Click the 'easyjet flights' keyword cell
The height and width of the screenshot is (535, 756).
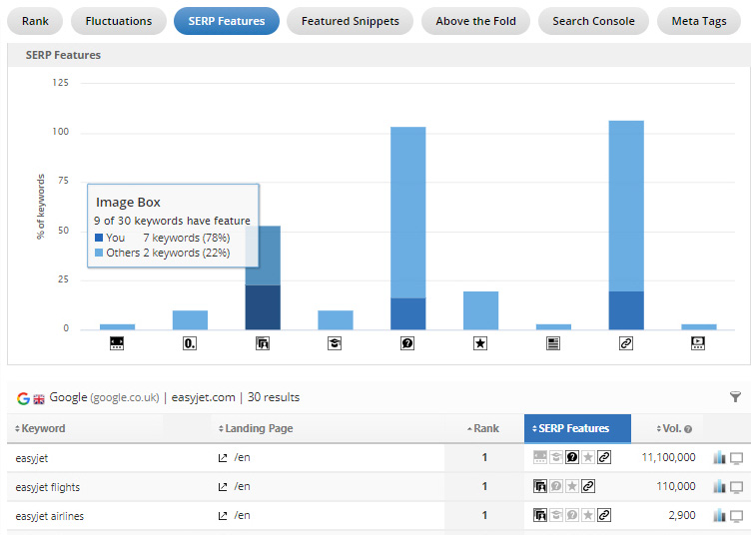tap(47, 487)
